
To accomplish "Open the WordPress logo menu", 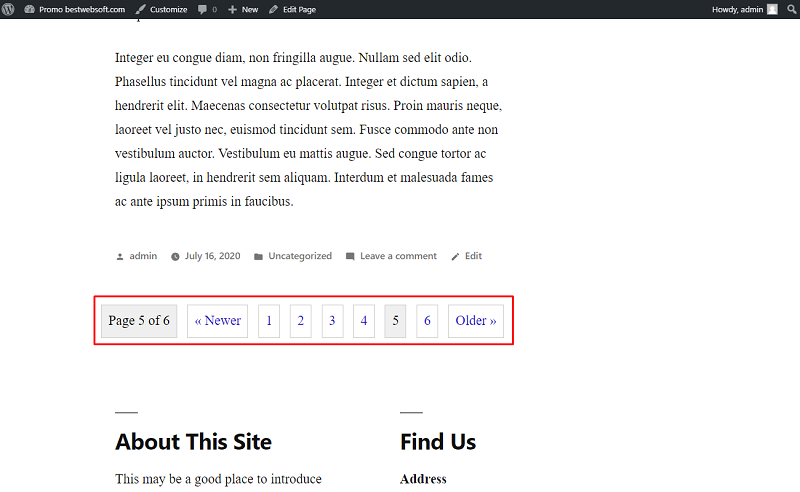I will [8, 9].
